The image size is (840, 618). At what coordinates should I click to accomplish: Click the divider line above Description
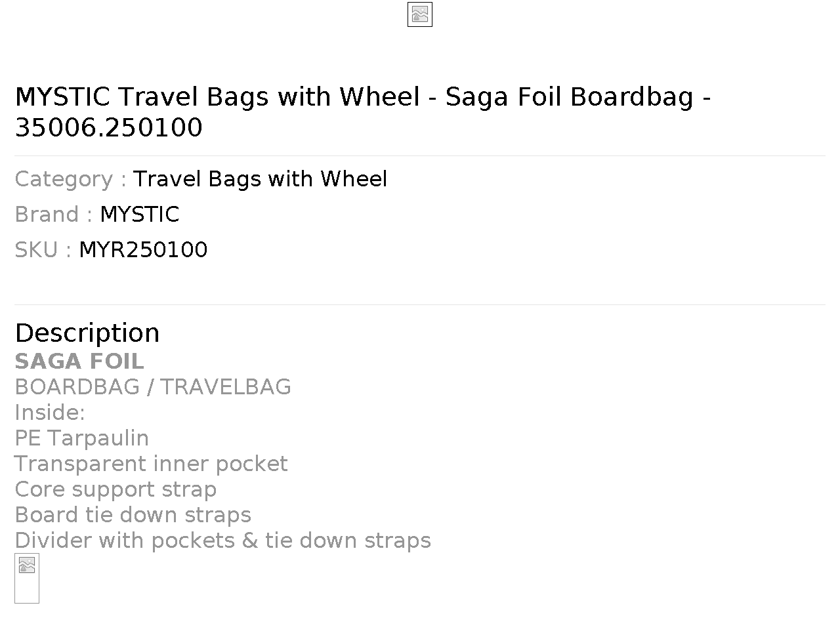tap(420, 304)
